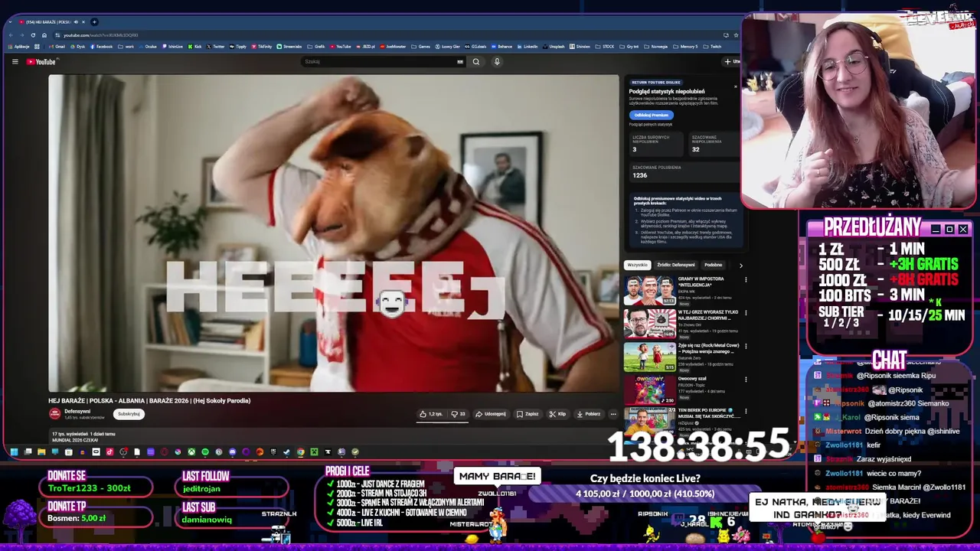
Task: Open the Facebook bookmark
Action: [101, 47]
